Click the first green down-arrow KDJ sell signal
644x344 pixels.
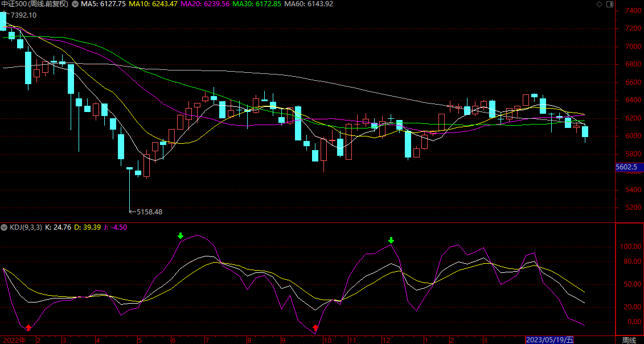tap(181, 235)
